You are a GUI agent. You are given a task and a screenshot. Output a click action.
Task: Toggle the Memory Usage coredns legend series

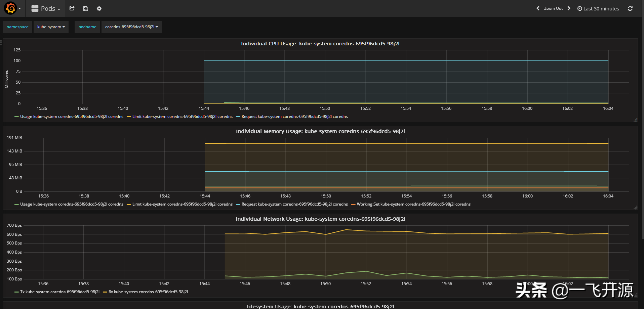(72, 204)
